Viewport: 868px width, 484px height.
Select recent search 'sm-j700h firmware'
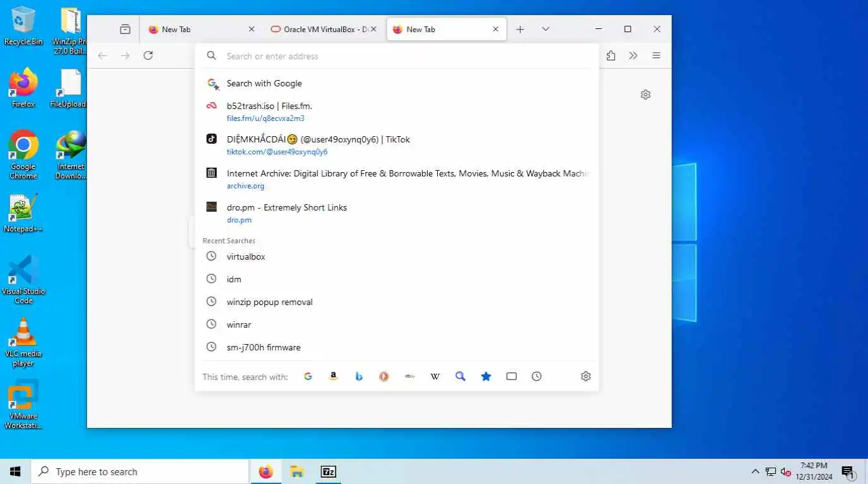[397, 347]
